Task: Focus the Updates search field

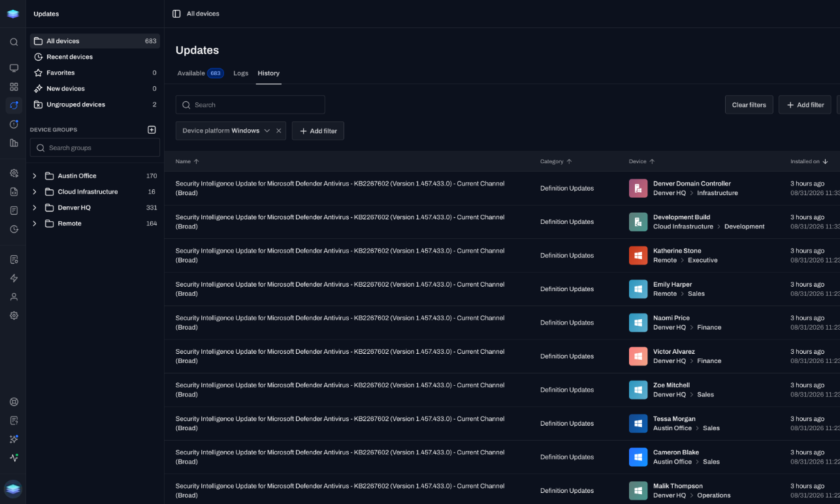Action: 250,104
